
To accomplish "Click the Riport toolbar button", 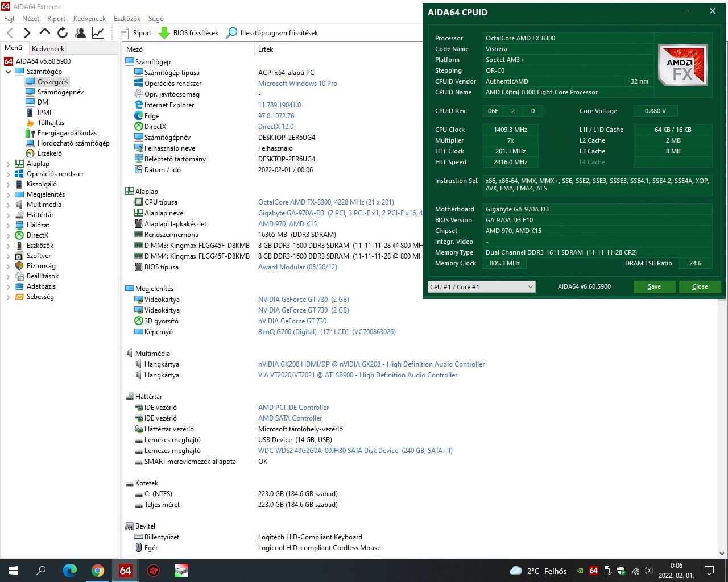I will (135, 33).
